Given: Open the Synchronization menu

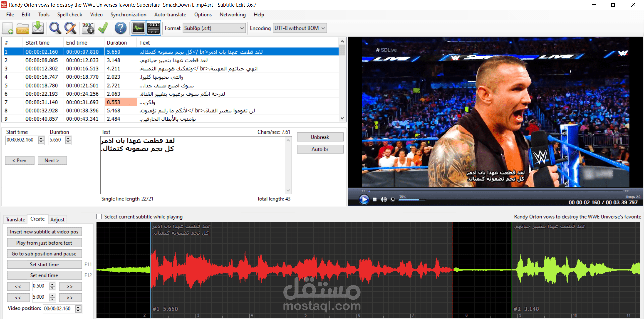Looking at the screenshot, I should (128, 15).
